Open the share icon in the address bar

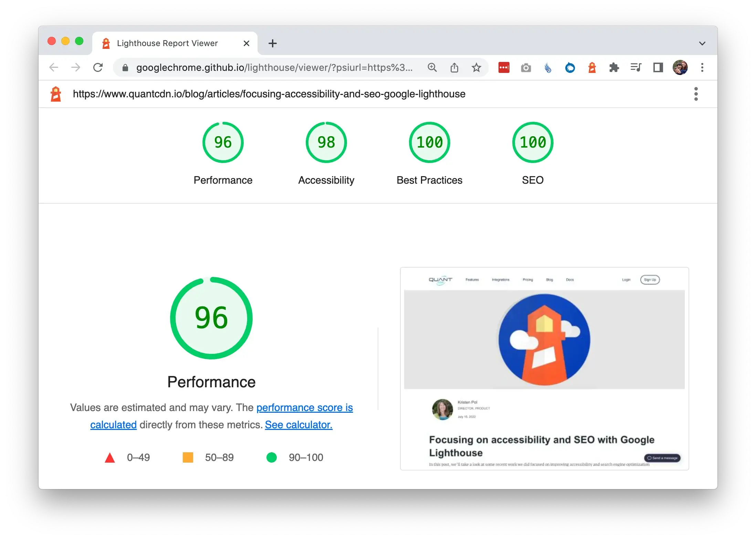(x=454, y=67)
